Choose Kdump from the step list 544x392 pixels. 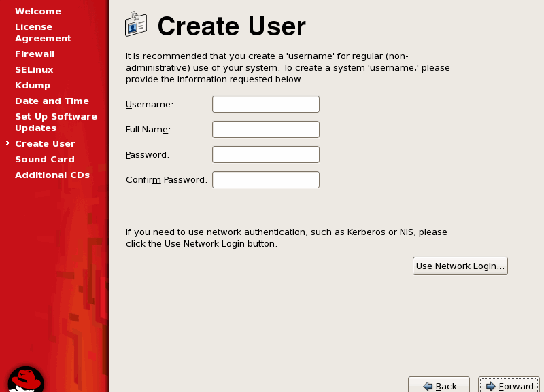(33, 85)
